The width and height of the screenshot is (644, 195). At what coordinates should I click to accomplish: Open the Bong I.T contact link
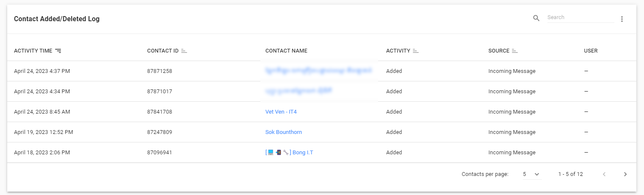point(290,153)
